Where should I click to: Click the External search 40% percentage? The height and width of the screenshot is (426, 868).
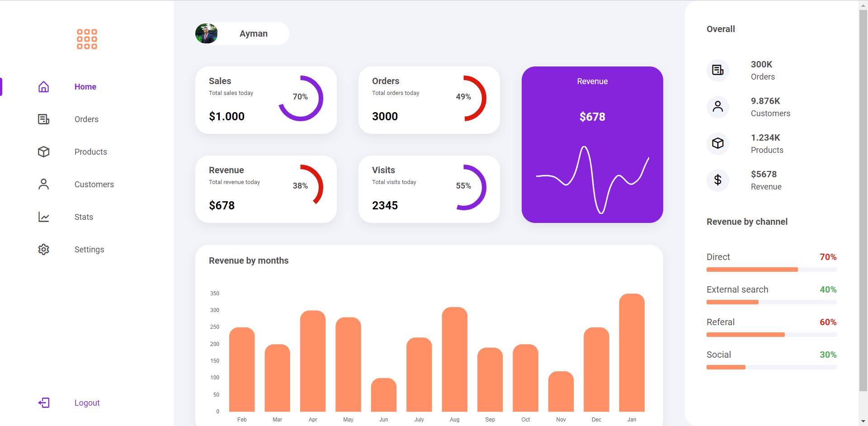pyautogui.click(x=828, y=289)
